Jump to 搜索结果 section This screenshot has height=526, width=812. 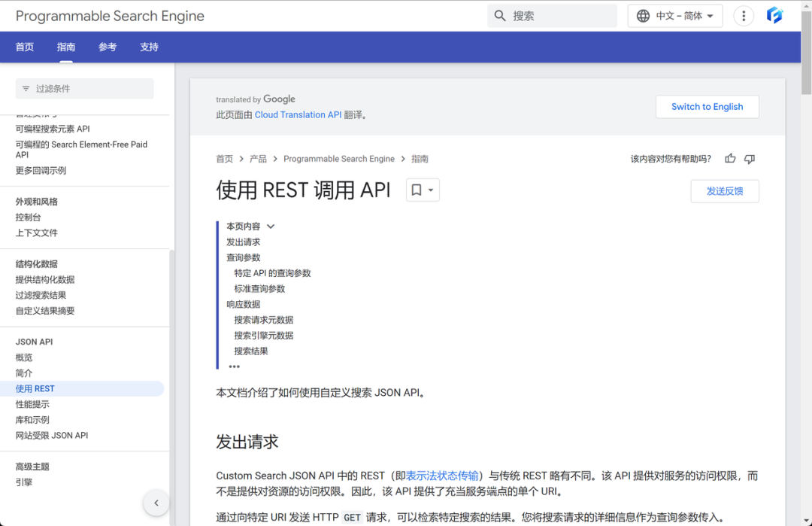250,351
